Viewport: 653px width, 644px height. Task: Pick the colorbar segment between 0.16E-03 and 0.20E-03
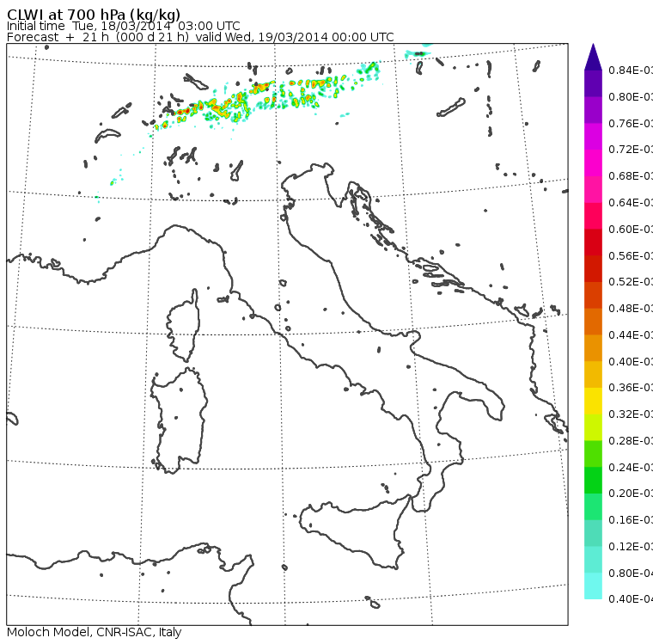pos(593,507)
